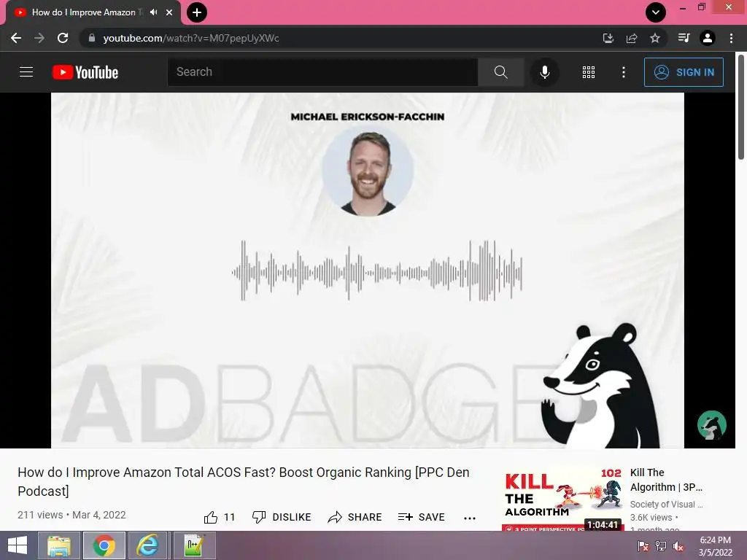Open the 'Kill The Algorithm' video thumbnail

pos(563,499)
